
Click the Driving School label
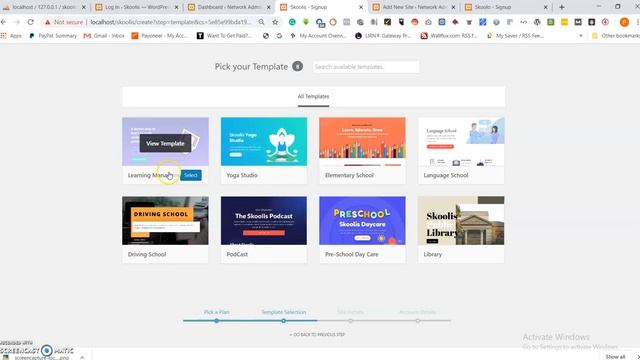point(147,254)
